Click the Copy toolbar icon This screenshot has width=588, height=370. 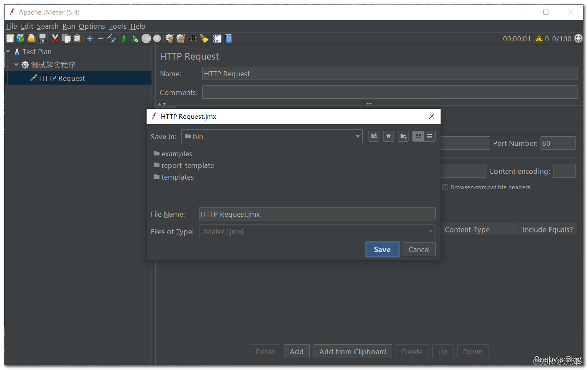click(66, 38)
